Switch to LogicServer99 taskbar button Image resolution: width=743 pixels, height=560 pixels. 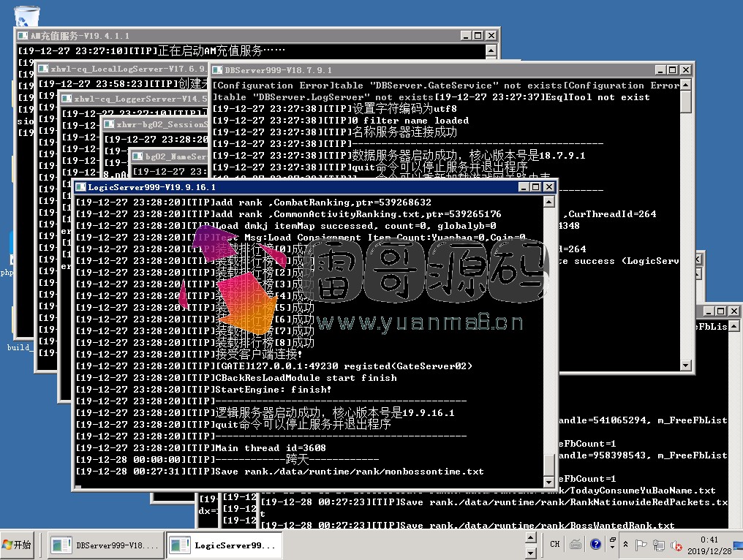point(225,546)
